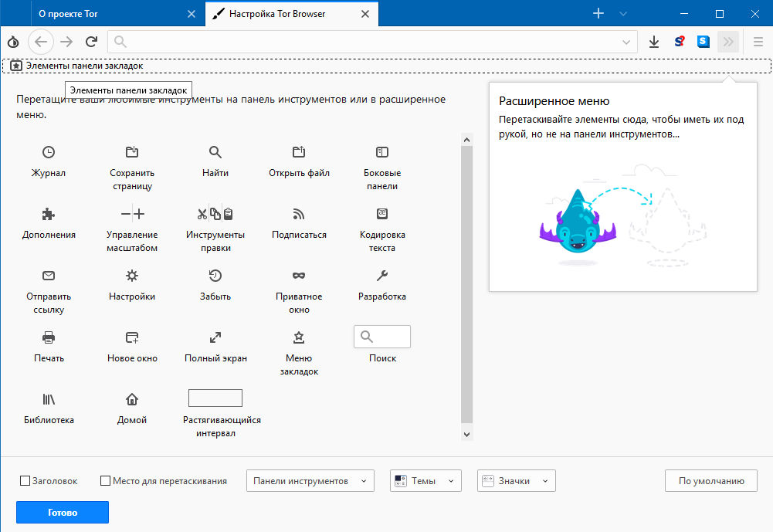Screen dimensions: 773x532
Task: Click the forward navigation arrow
Action: click(x=66, y=42)
